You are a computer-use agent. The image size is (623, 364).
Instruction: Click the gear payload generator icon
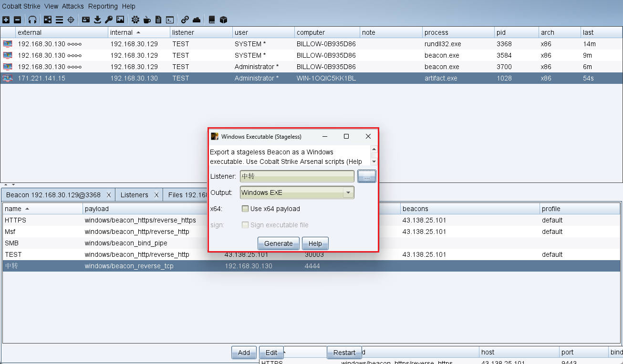135,20
